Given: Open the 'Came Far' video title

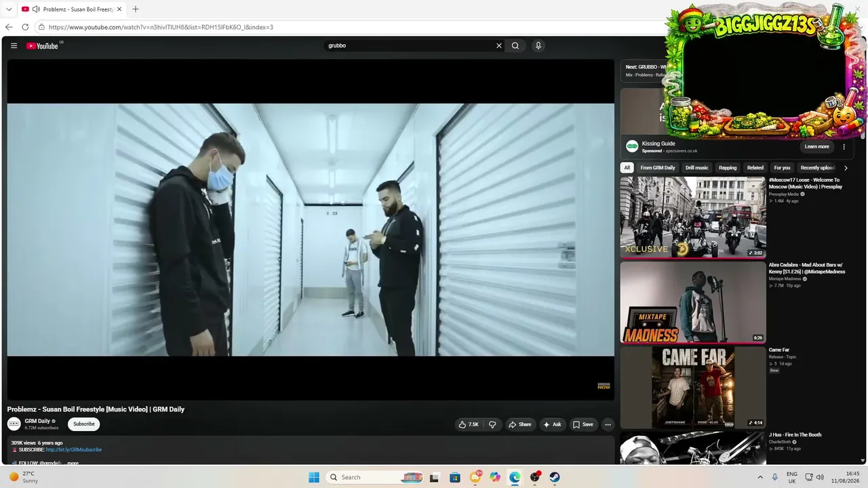Looking at the screenshot, I should tap(779, 350).
